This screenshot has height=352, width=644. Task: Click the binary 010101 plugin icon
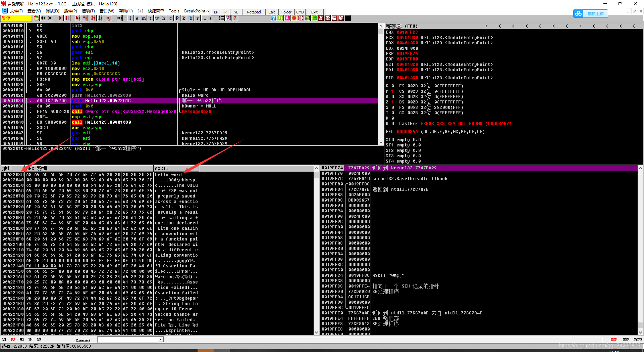point(308,18)
